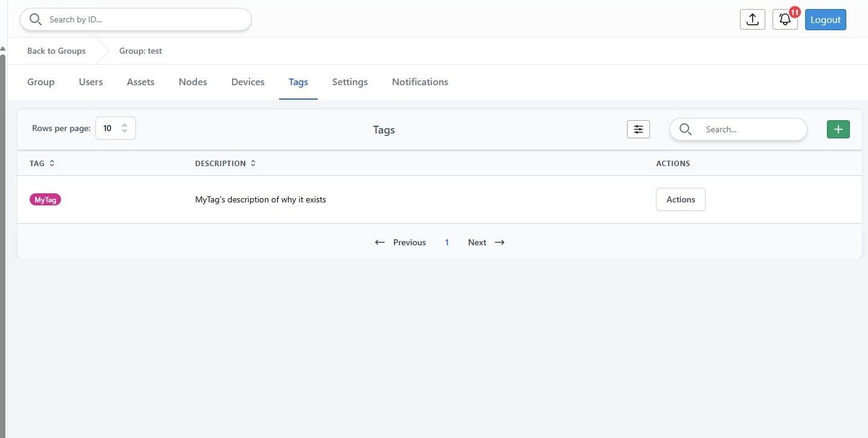The width and height of the screenshot is (868, 438).
Task: Click the magnifier icon in Tags search
Action: click(x=685, y=129)
